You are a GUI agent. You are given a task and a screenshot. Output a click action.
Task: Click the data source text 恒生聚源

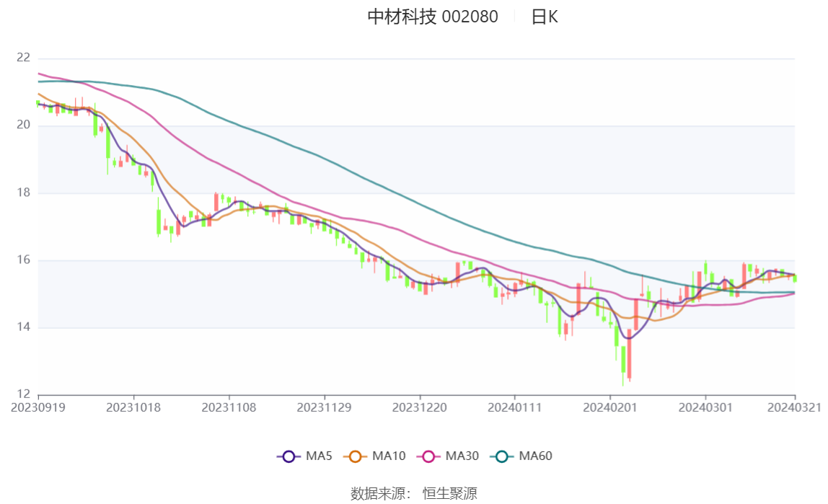[450, 493]
